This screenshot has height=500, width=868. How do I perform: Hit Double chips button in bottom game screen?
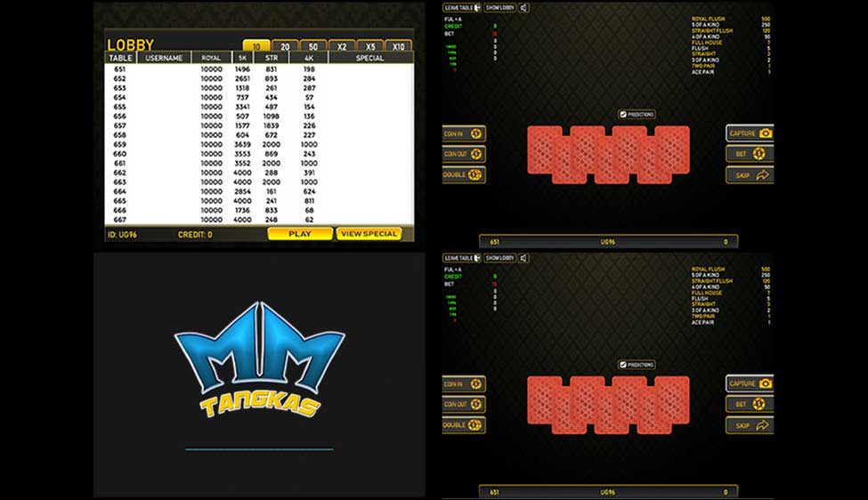pyautogui.click(x=464, y=425)
